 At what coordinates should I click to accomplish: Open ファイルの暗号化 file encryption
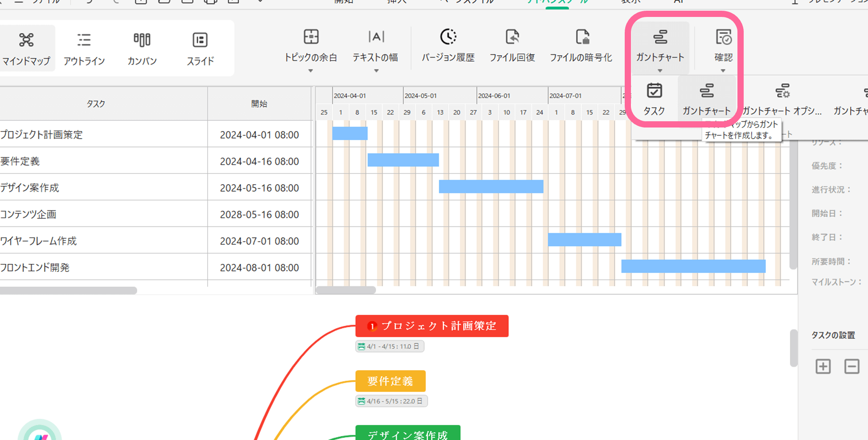581,45
